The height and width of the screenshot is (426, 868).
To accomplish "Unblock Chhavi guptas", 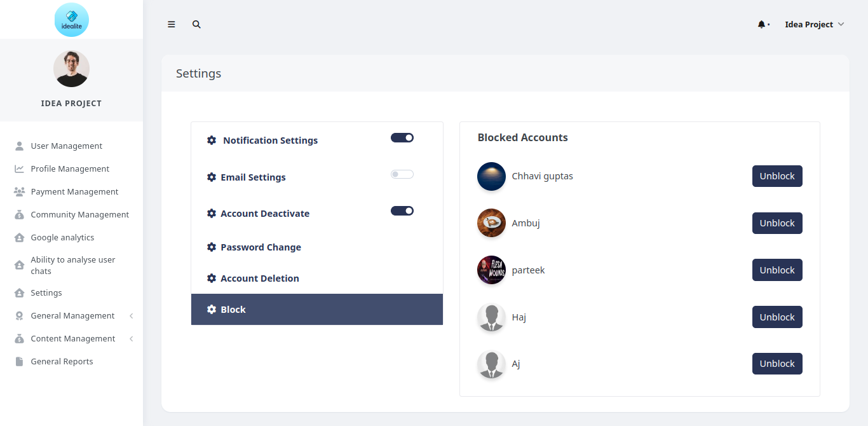I will [x=777, y=176].
